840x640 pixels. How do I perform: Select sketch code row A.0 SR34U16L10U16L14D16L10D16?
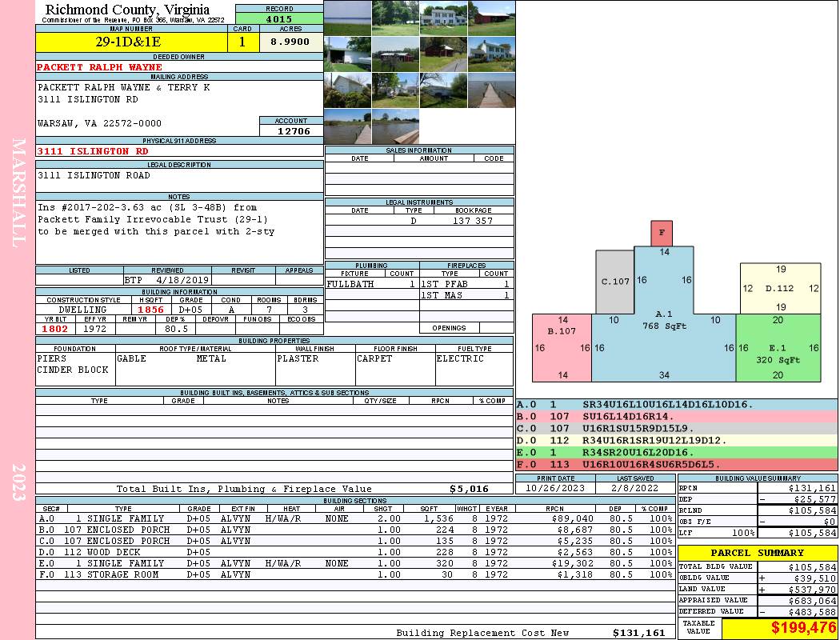coord(676,405)
